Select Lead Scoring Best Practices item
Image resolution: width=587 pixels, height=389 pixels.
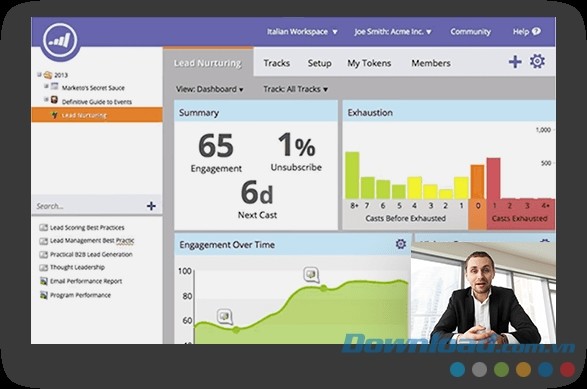click(x=82, y=228)
